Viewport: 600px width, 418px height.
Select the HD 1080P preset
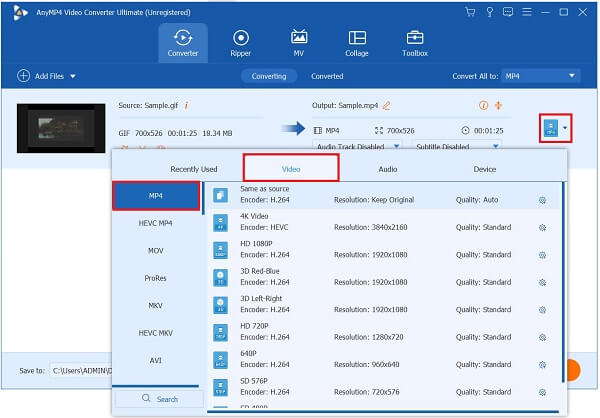[384, 250]
